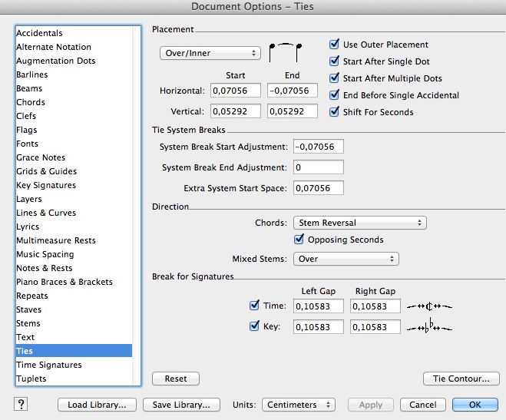Click the Horizontal Start value field
506x420 pixels.
coord(233,91)
